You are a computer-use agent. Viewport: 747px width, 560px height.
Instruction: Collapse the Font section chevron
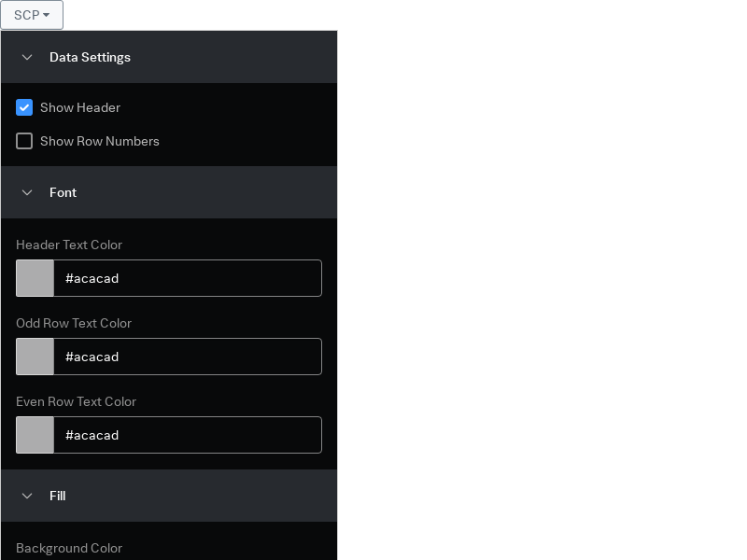pos(27,192)
